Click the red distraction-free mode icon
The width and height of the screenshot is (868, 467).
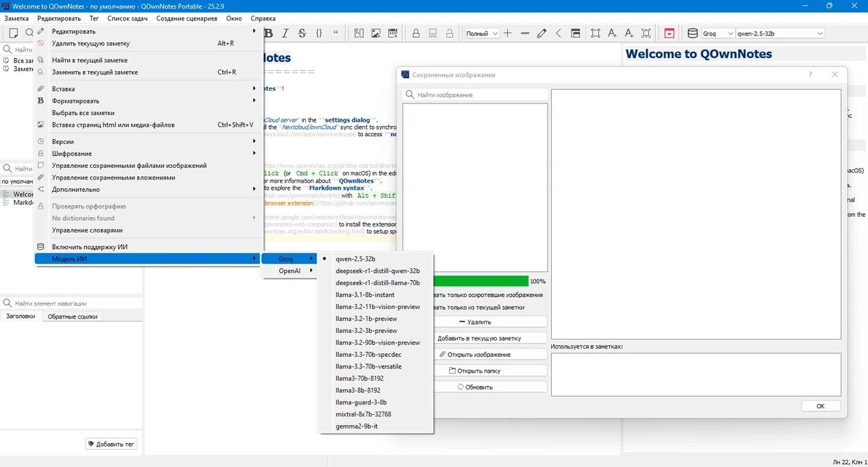(669, 33)
